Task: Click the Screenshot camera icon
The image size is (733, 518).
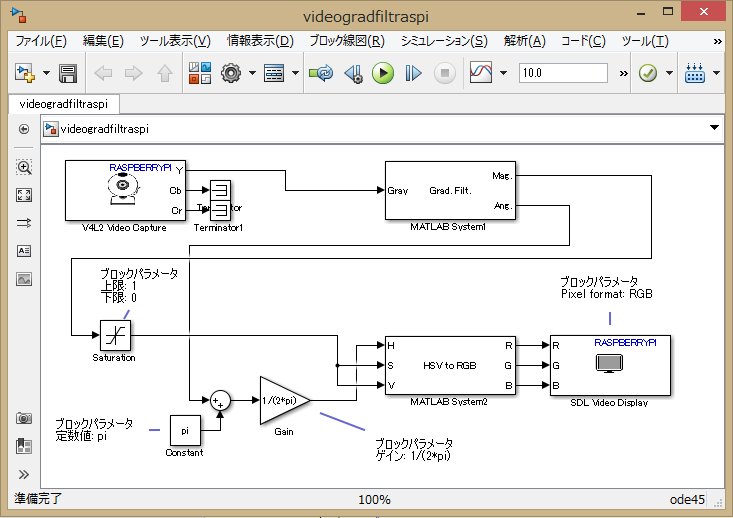Action: pyautogui.click(x=24, y=418)
